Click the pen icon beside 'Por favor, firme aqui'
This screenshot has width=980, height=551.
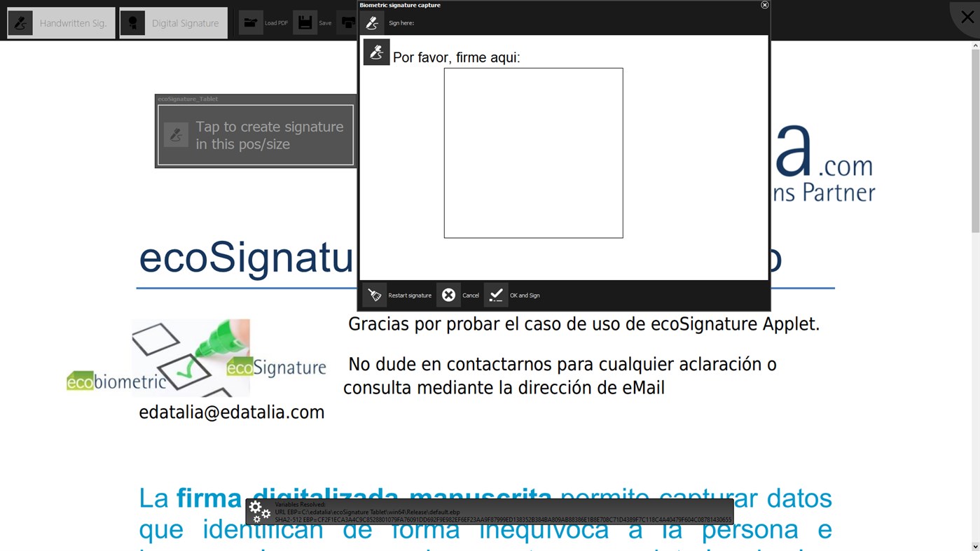[376, 51]
